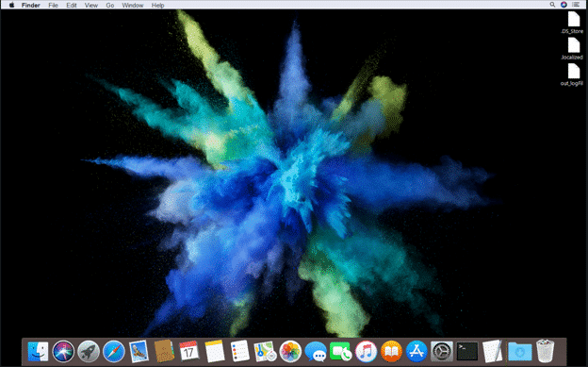
Task: Open Maps app in the Dock
Action: [265, 352]
